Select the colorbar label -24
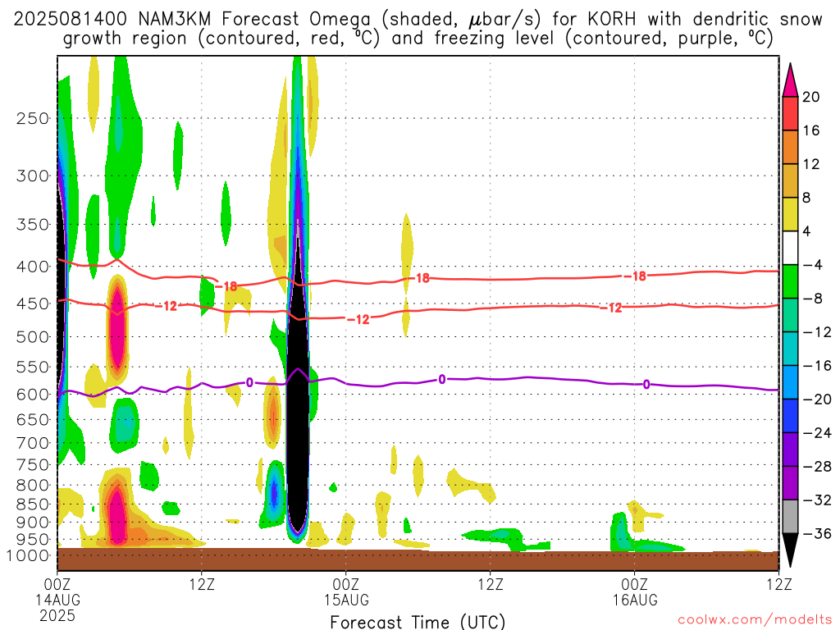840x630 pixels. 817,433
